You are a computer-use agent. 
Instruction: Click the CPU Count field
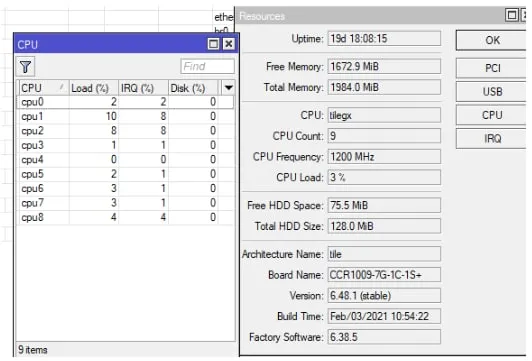384,136
